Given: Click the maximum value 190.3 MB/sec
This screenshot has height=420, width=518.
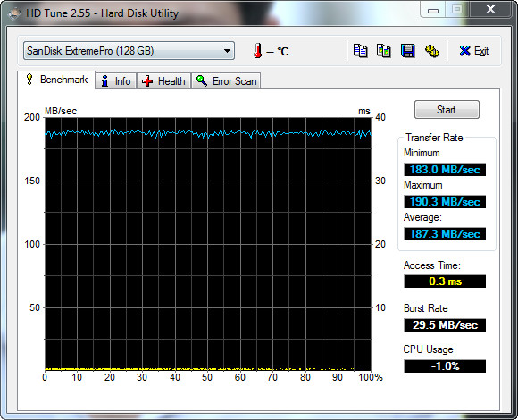Looking at the screenshot, I should point(445,202).
